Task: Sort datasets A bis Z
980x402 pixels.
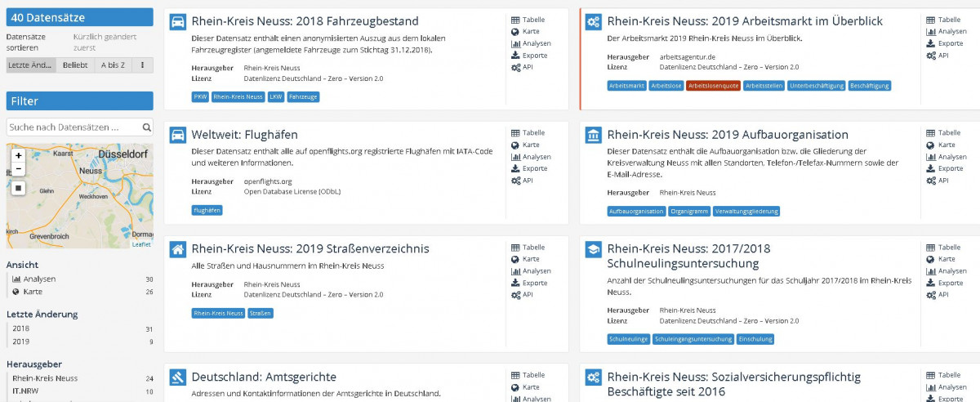Action: (x=113, y=65)
